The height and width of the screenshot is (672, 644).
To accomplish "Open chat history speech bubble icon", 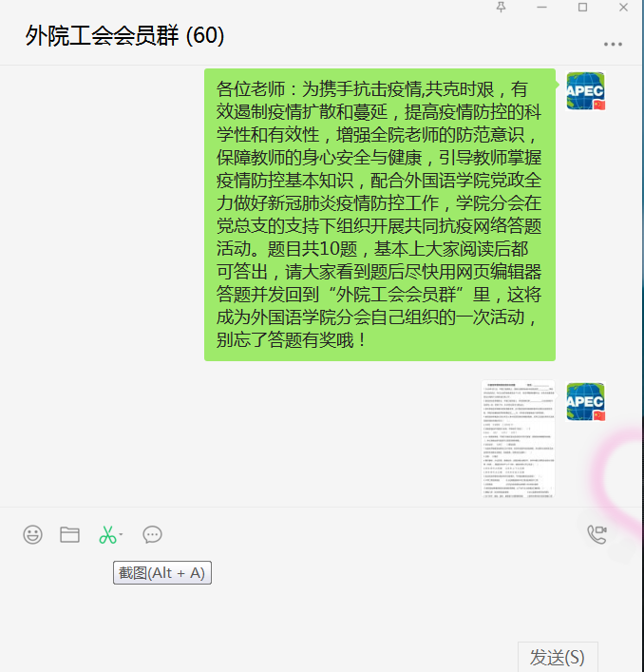I will click(152, 534).
